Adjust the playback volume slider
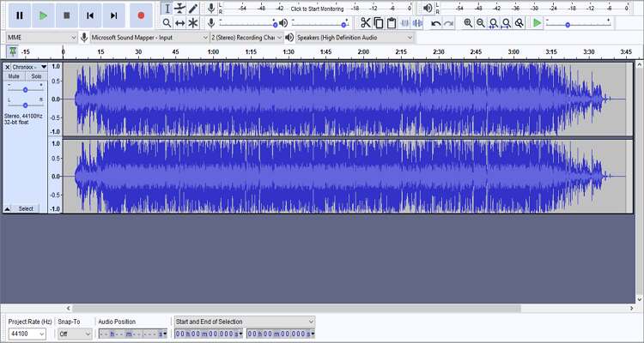The width and height of the screenshot is (644, 343). click(x=320, y=23)
